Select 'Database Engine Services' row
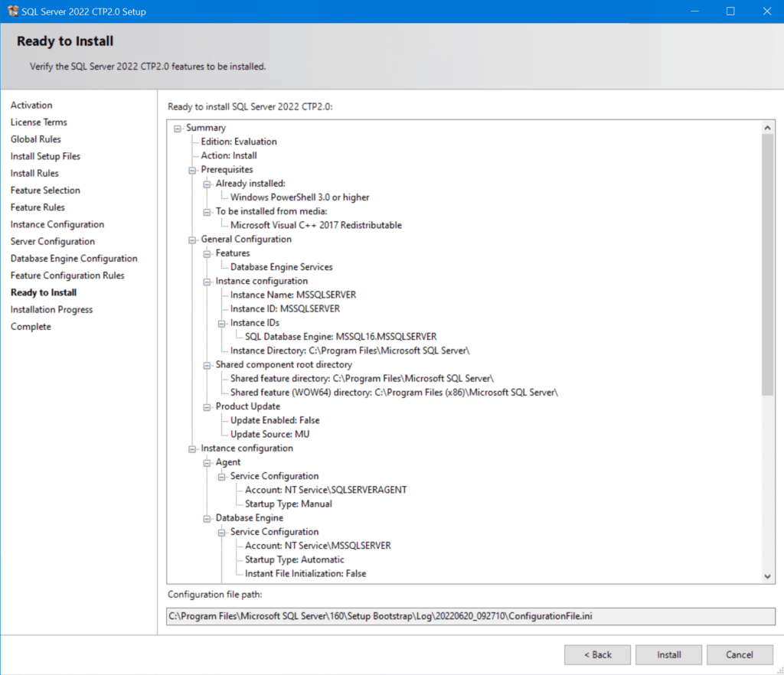The width and height of the screenshot is (784, 675). pos(282,267)
